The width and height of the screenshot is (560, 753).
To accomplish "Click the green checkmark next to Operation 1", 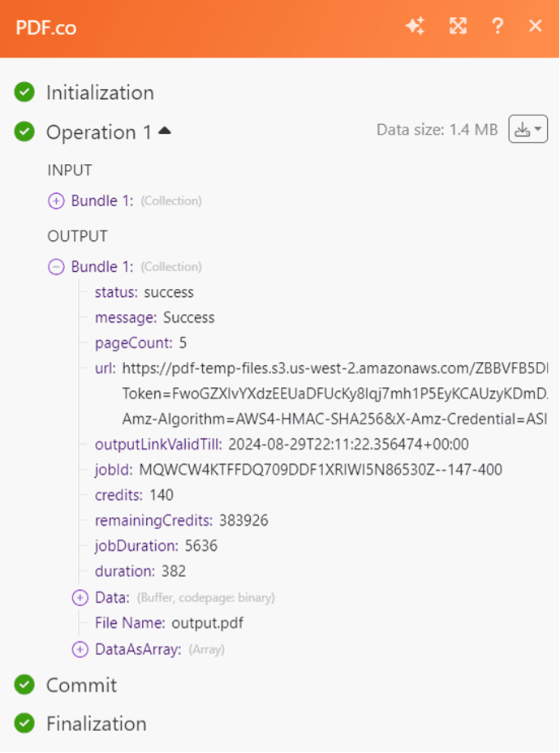I will [24, 132].
